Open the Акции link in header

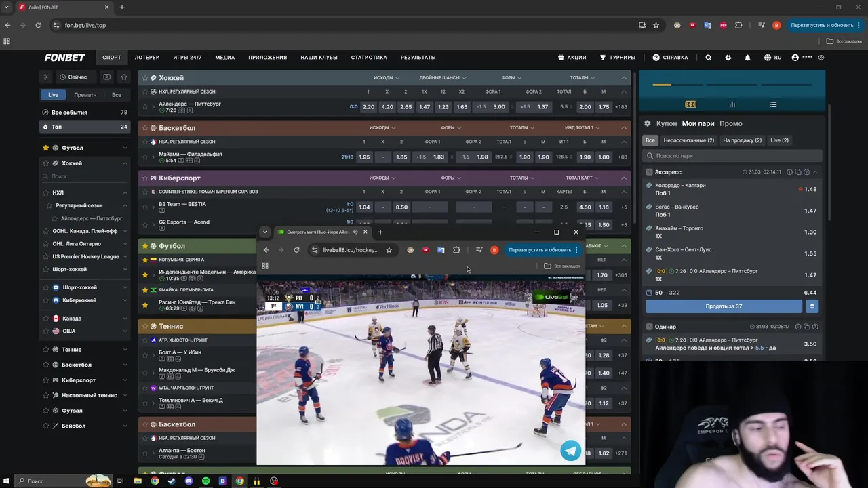tap(572, 58)
